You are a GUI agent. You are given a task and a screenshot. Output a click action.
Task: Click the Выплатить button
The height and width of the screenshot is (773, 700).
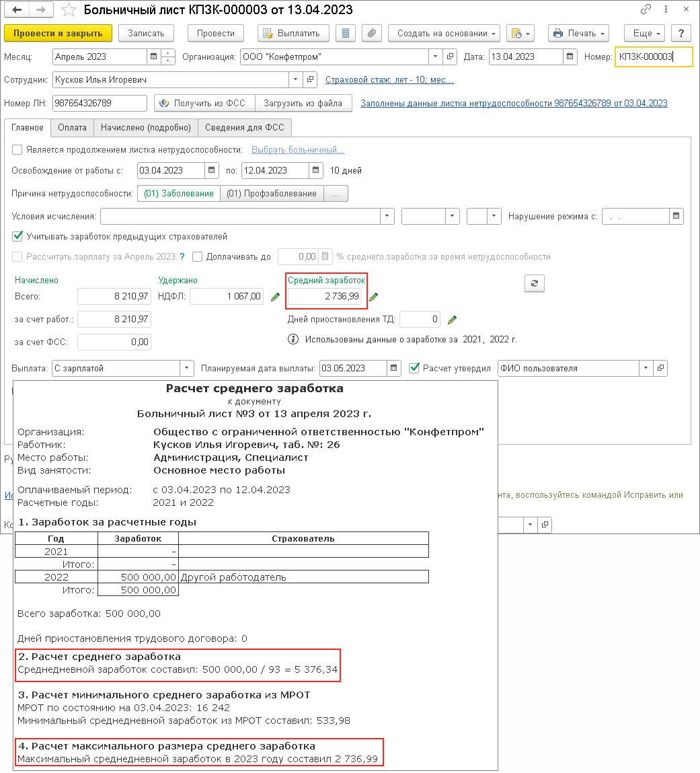pos(293,33)
